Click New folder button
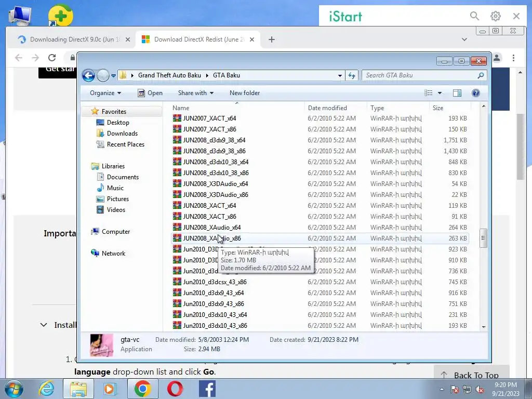The height and width of the screenshot is (399, 532). (x=245, y=93)
